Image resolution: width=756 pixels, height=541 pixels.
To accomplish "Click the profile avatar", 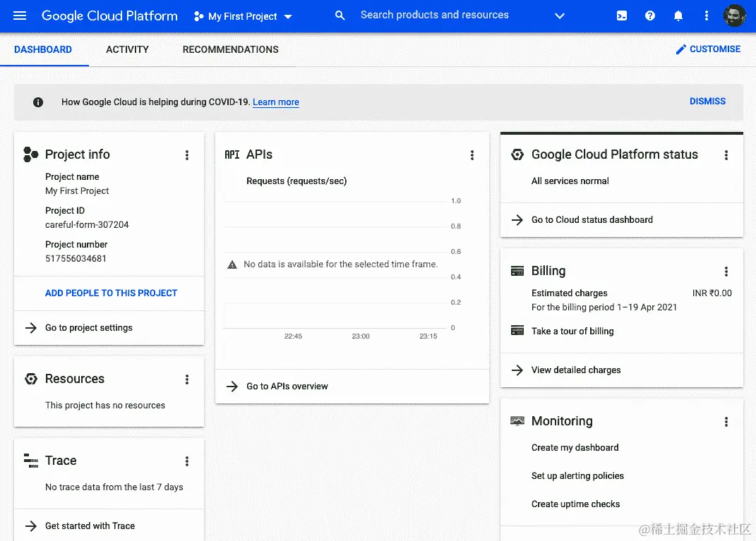I will point(735,15).
